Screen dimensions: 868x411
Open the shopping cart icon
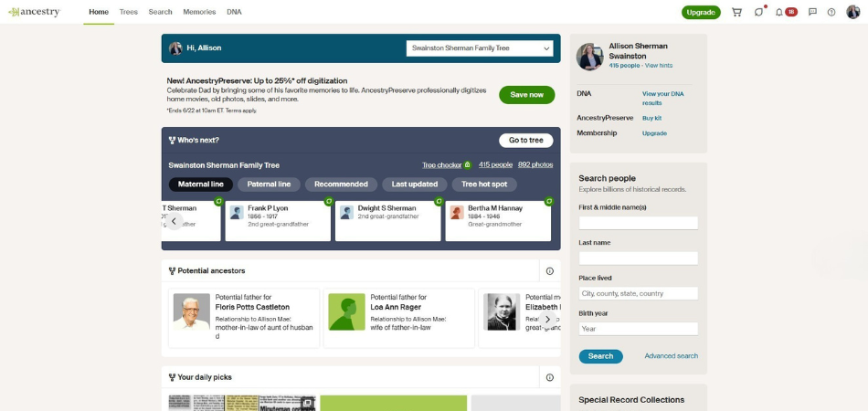736,12
